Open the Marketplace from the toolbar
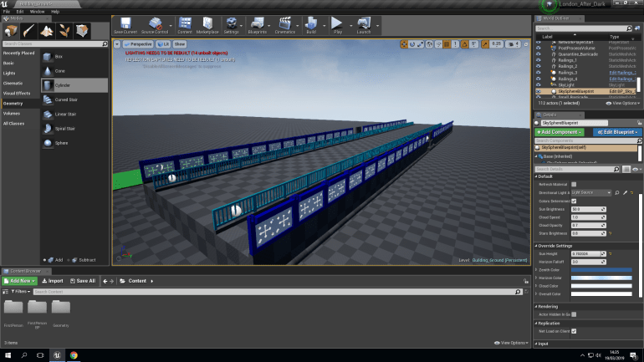The image size is (644, 362). pos(207,24)
